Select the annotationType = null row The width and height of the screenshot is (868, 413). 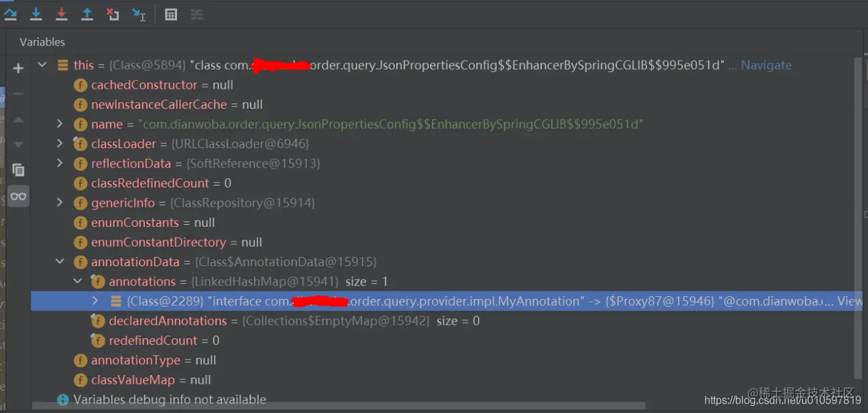pyautogui.click(x=442, y=360)
